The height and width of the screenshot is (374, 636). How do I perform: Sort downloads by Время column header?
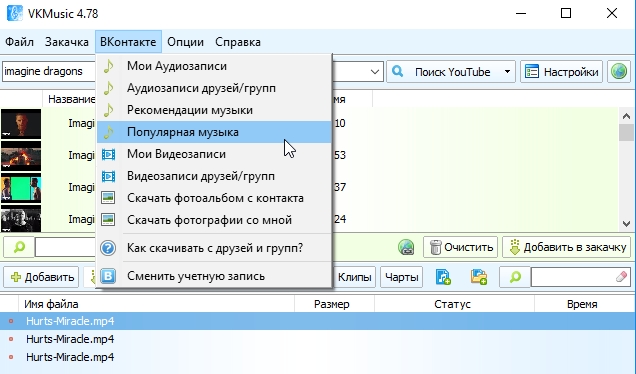click(584, 304)
